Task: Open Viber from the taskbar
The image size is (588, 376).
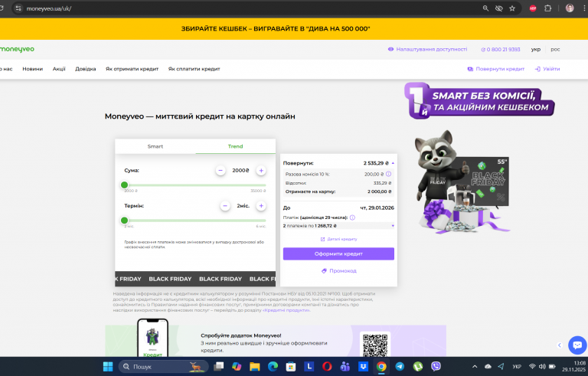Action: [x=436, y=367]
